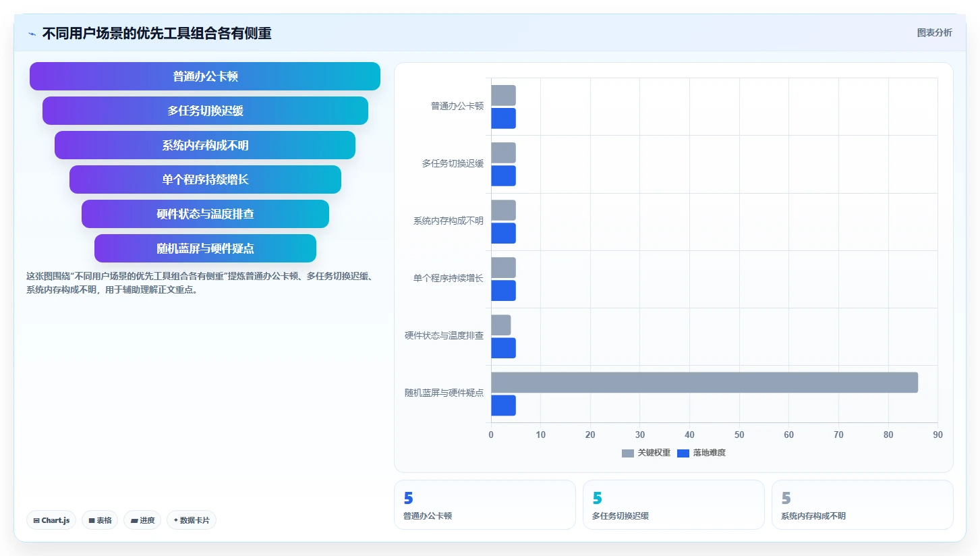
Task: Click the 数据卡片 tag chip
Action: pyautogui.click(x=192, y=520)
